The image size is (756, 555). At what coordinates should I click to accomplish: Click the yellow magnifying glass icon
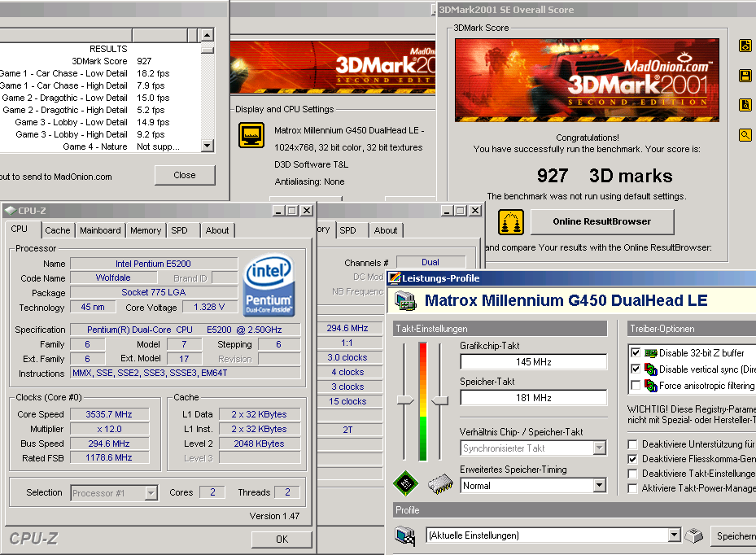point(745,135)
